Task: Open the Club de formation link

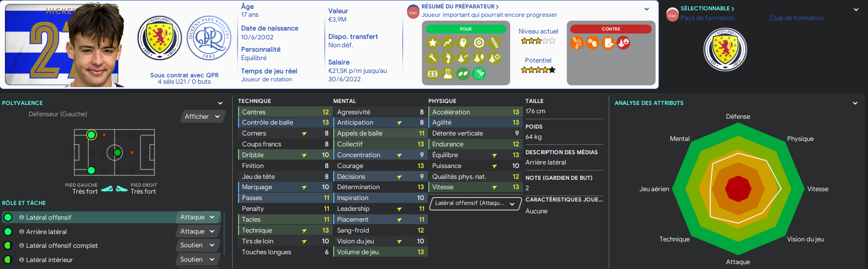Action: tap(796, 18)
